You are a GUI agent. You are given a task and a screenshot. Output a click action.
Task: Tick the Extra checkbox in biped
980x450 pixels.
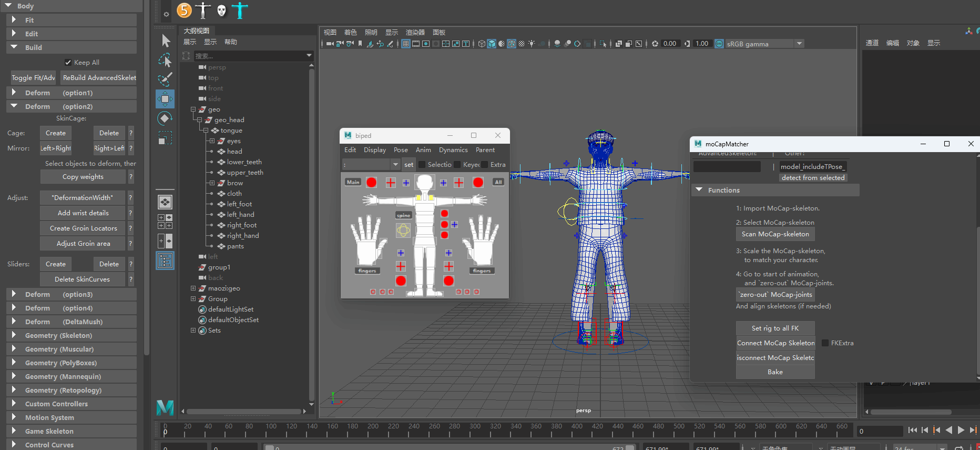tap(485, 165)
